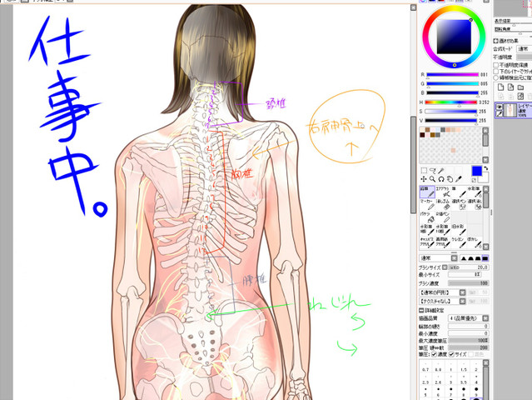Image resolution: width=532 pixels, height=400 pixels.
Task: Select the 旧水彩 legacy watercolor tool
Action: coord(459,229)
